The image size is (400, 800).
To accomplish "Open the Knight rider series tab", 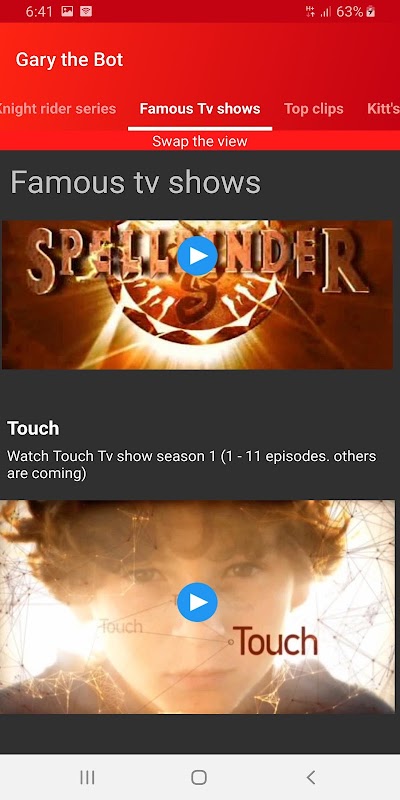I will tap(57, 109).
